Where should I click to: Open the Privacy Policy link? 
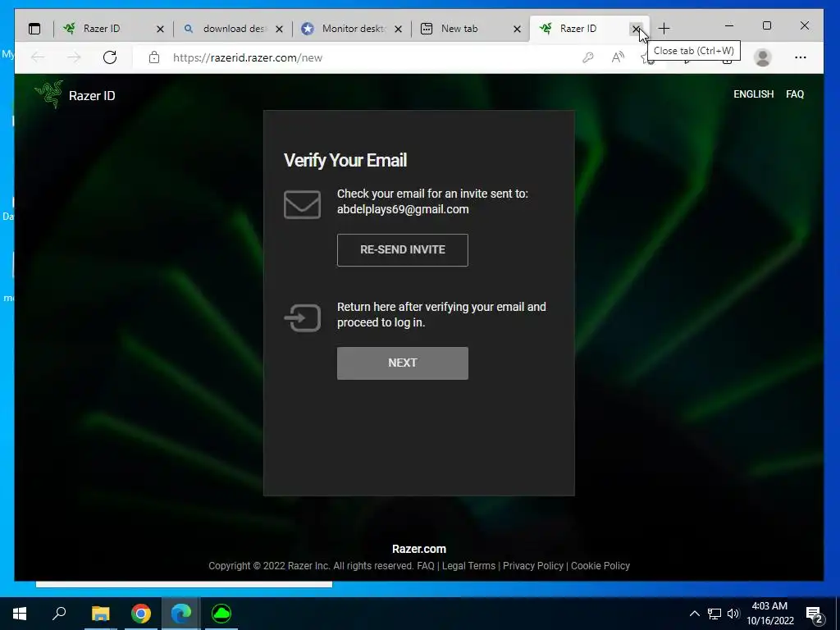(533, 566)
